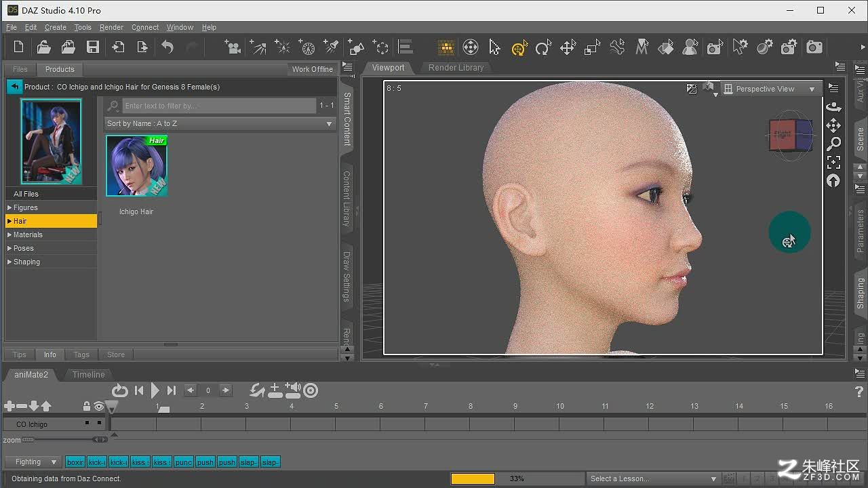Click the viewport Orbit control
This screenshot has width=868, height=488.
834,107
